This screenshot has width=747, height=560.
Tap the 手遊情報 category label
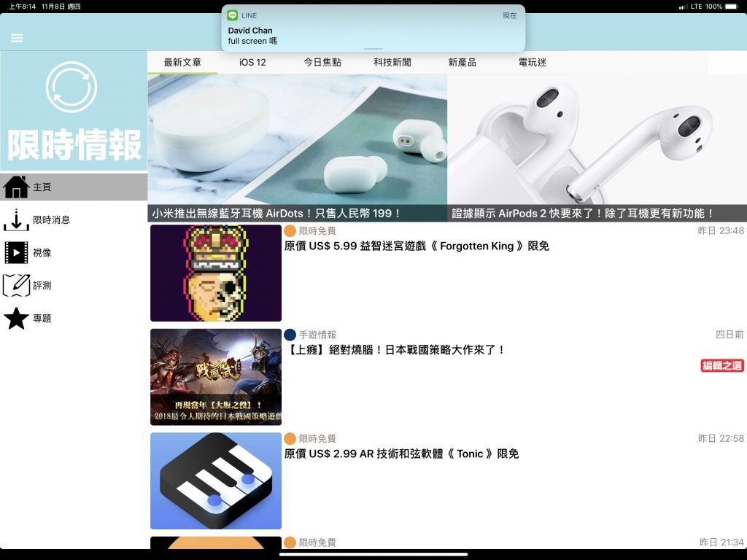pos(317,335)
